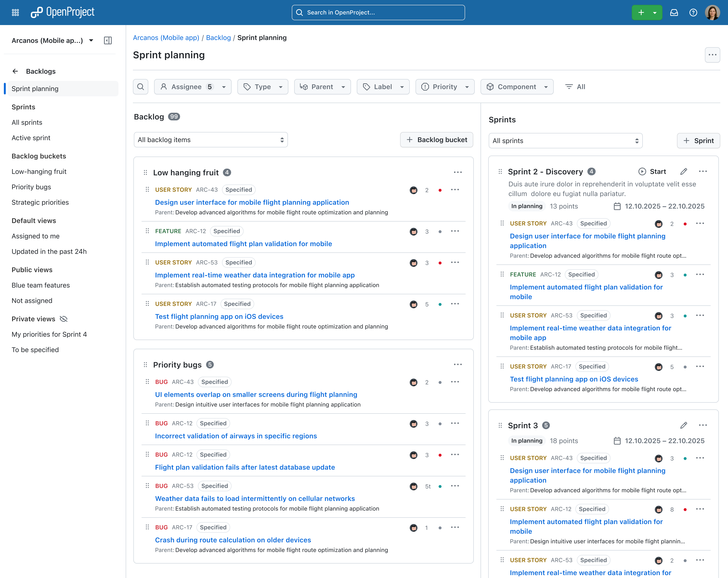Open the help icon in header

693,12
